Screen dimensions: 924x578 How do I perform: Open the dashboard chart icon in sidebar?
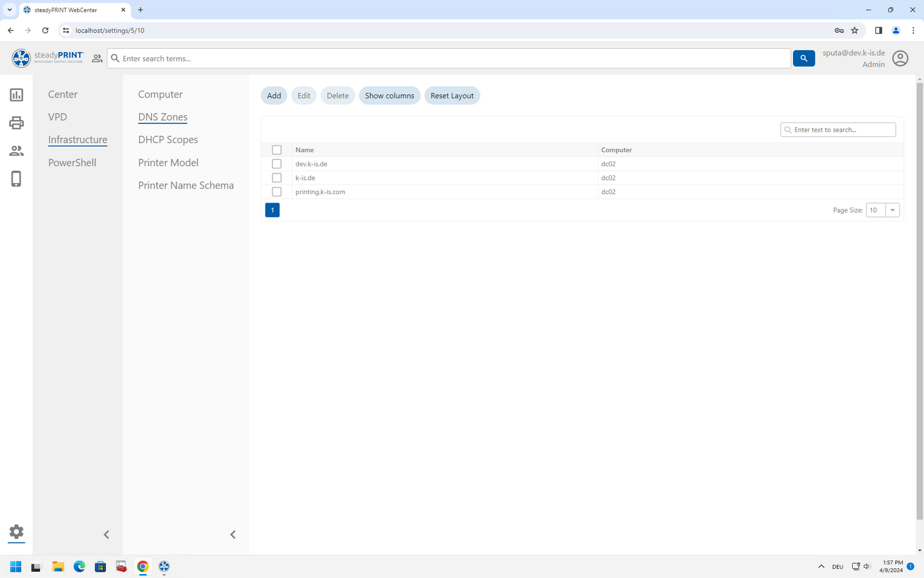[17, 95]
